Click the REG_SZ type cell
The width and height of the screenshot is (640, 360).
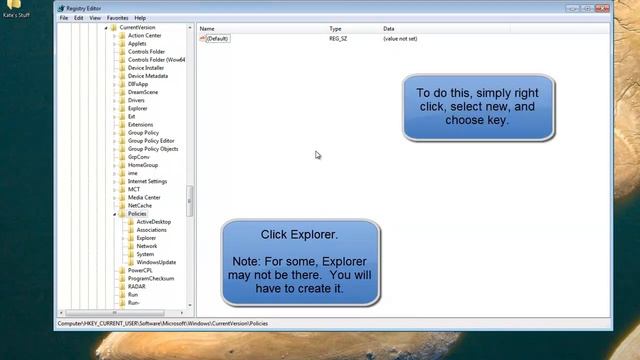[338, 38]
